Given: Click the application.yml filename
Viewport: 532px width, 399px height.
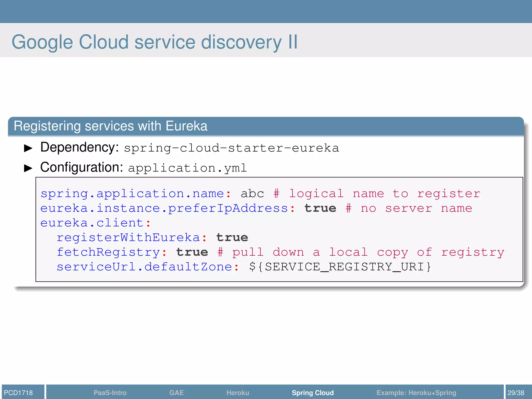Looking at the screenshot, I should (x=187, y=168).
